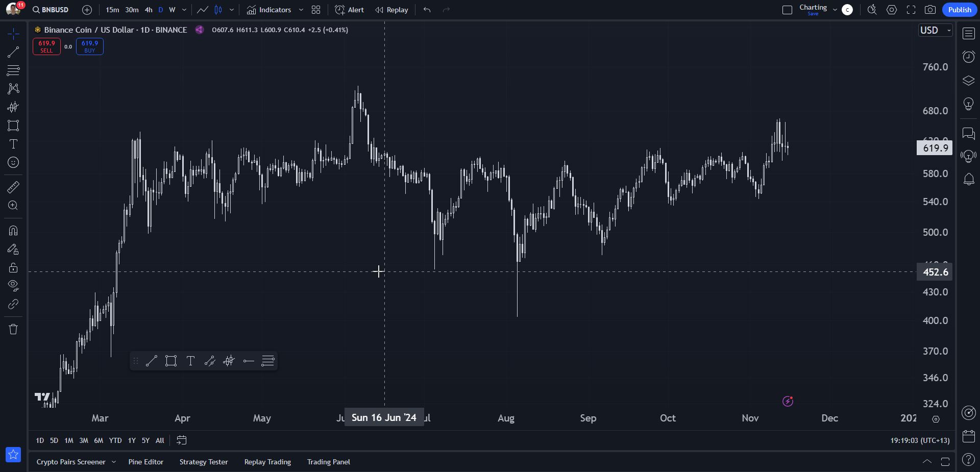Open the Indicators dialog
The width and height of the screenshot is (980, 472).
pos(269,10)
